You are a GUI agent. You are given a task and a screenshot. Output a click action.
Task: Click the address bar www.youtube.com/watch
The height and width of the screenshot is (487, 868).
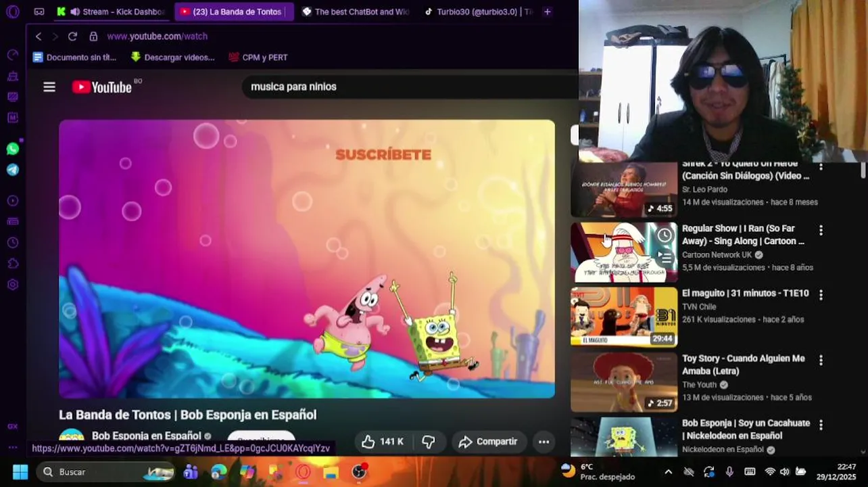(157, 37)
